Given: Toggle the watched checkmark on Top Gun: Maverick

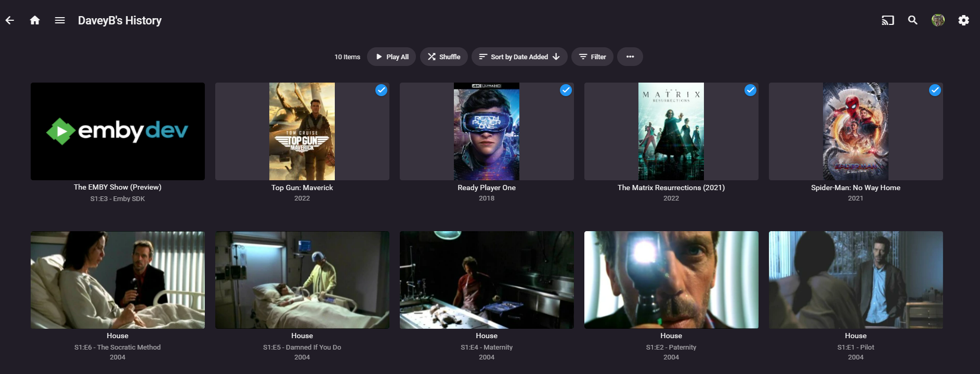Looking at the screenshot, I should point(381,90).
